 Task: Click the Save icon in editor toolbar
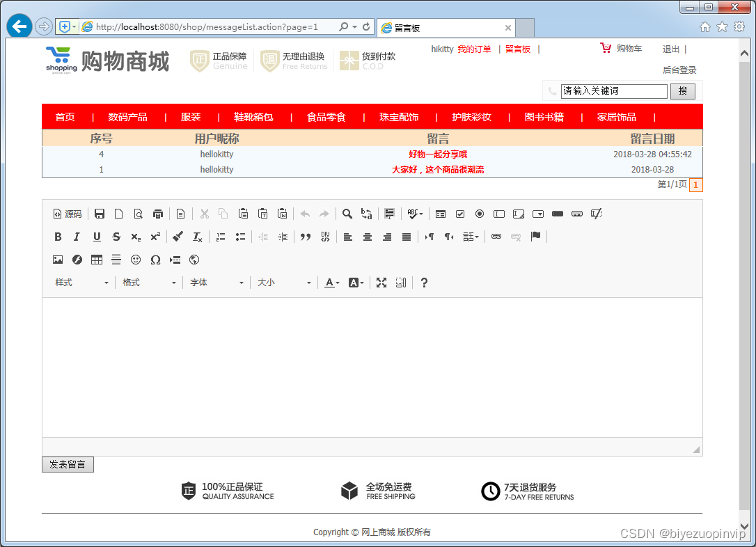point(100,214)
